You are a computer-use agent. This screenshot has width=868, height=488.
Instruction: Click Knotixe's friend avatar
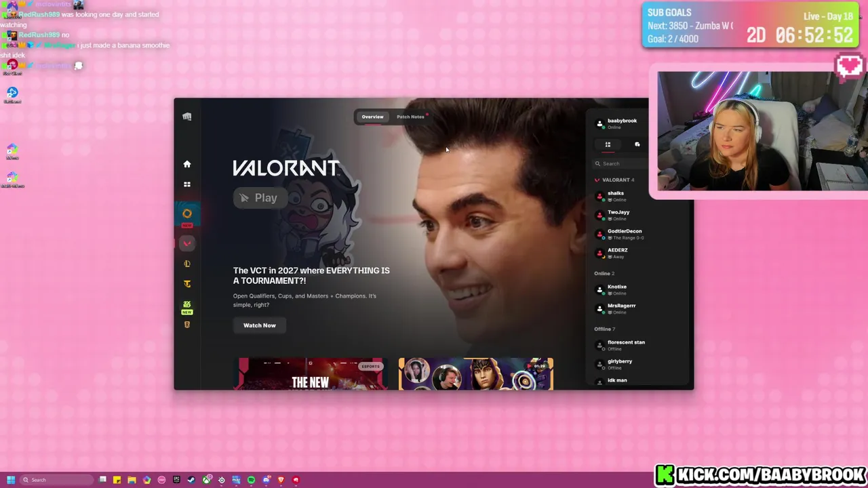click(599, 290)
